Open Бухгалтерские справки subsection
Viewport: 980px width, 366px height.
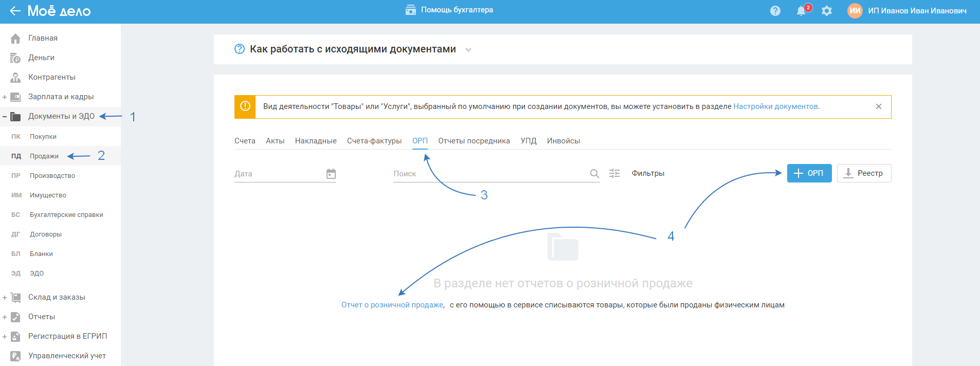click(x=66, y=214)
